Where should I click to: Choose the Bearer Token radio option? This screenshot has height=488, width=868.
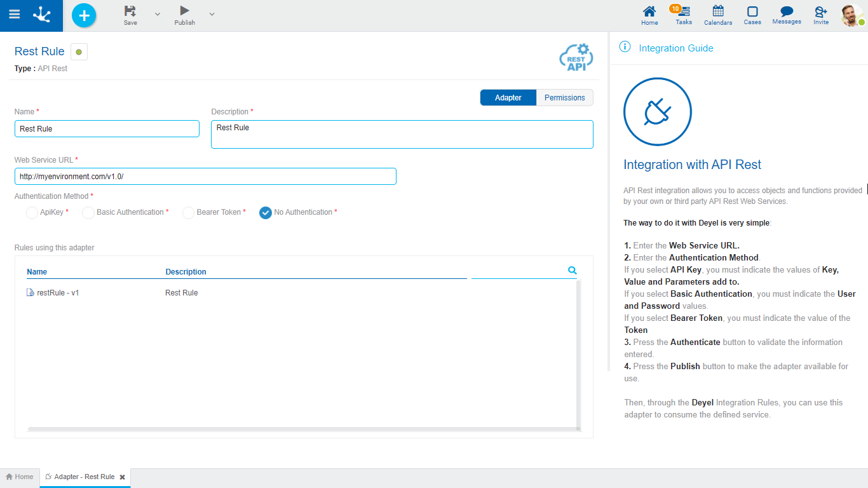point(188,213)
